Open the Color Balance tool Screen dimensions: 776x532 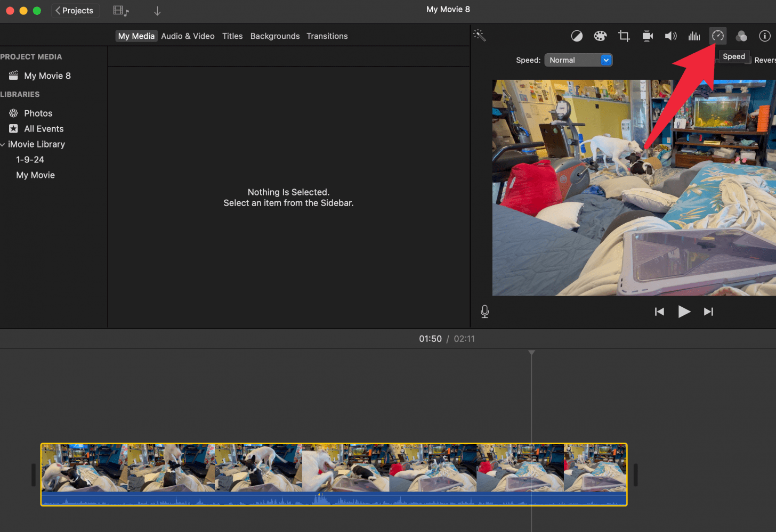(577, 36)
